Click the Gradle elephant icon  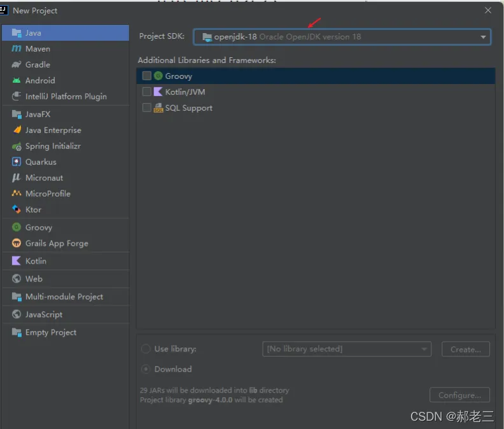[17, 65]
